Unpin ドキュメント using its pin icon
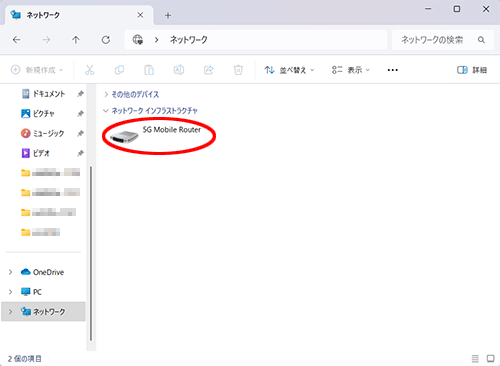Viewport: 500px width, 366px height. [x=80, y=94]
